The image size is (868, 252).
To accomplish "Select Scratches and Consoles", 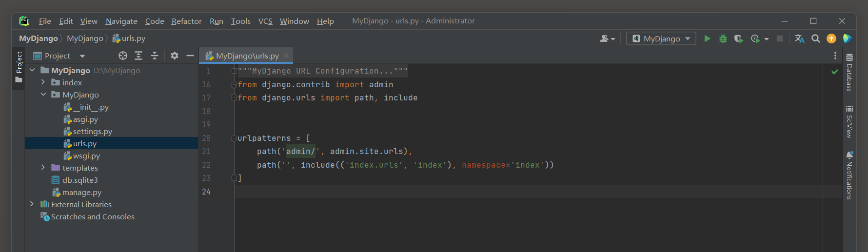I will (87, 216).
